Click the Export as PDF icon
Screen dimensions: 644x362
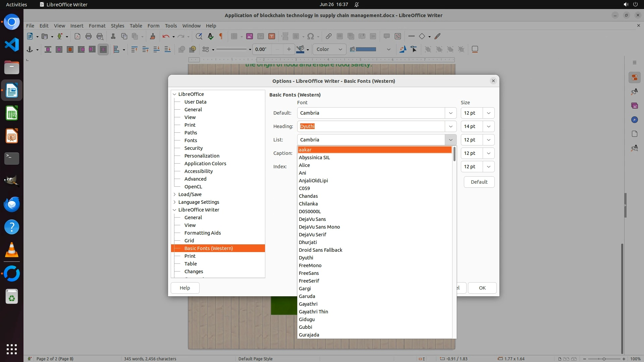point(77,36)
